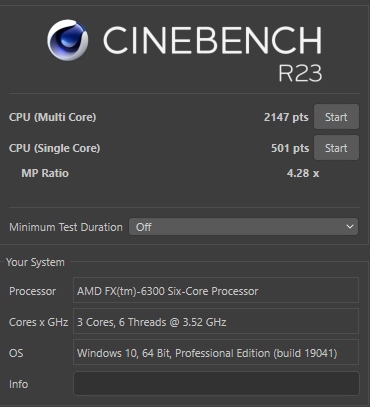The image size is (370, 407).
Task: Click the 4.28 x ratio value
Action: [x=303, y=173]
